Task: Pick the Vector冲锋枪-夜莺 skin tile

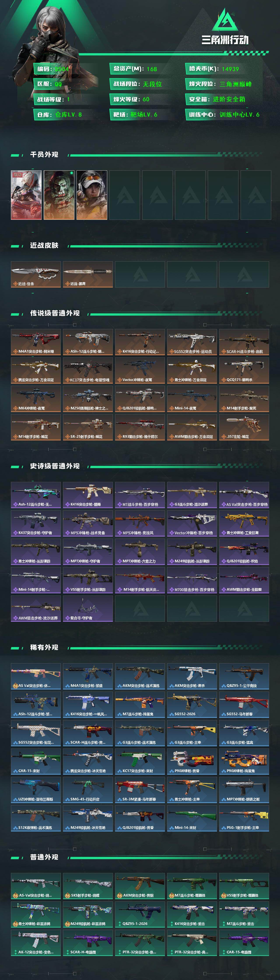Action: 140,370
